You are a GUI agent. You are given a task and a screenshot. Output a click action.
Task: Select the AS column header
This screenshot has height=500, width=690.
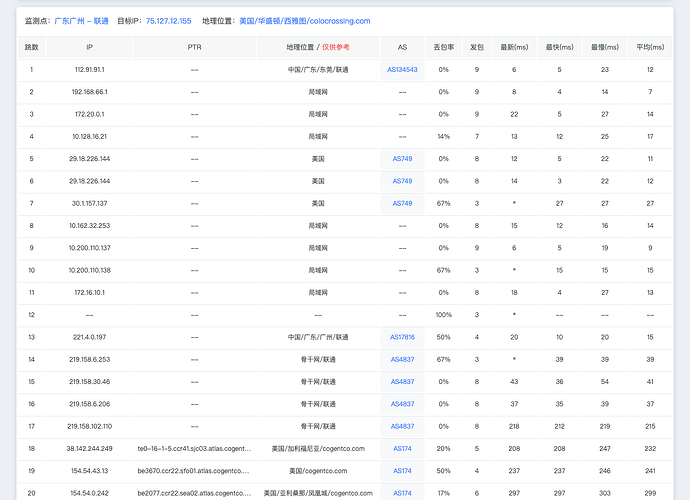tap(402, 47)
